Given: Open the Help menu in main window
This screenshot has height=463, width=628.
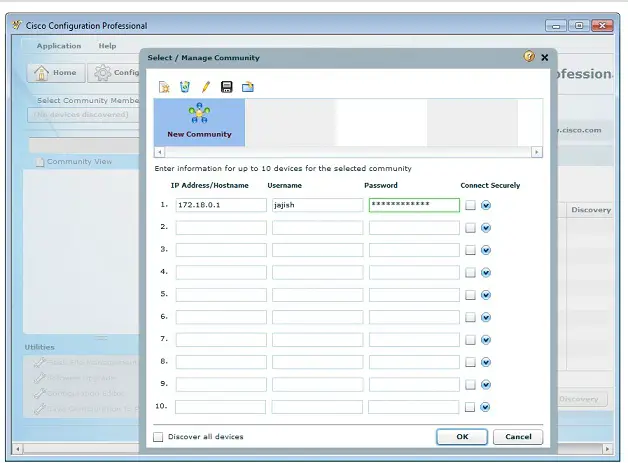Looking at the screenshot, I should (x=107, y=46).
